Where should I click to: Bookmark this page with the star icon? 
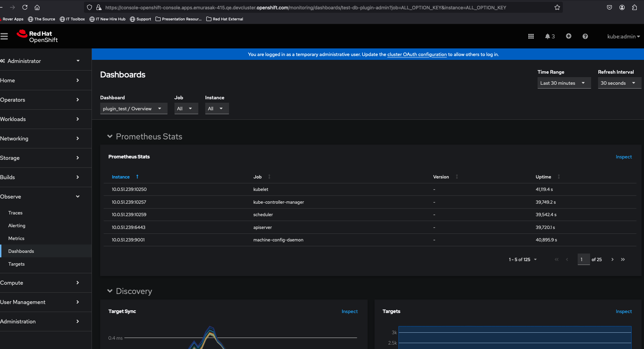557,7
